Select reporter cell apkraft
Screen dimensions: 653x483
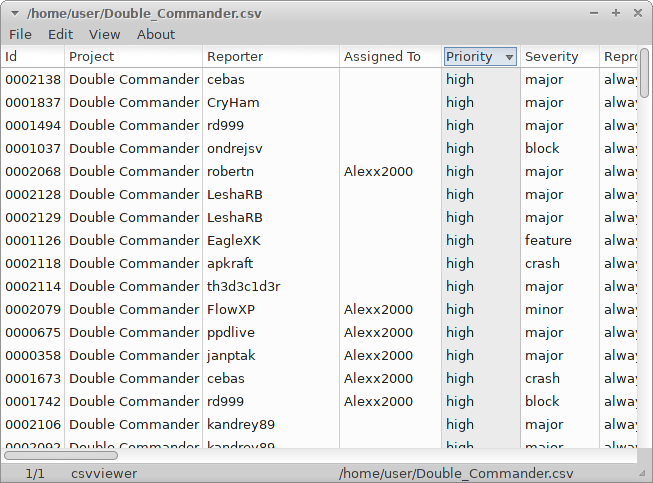click(230, 264)
